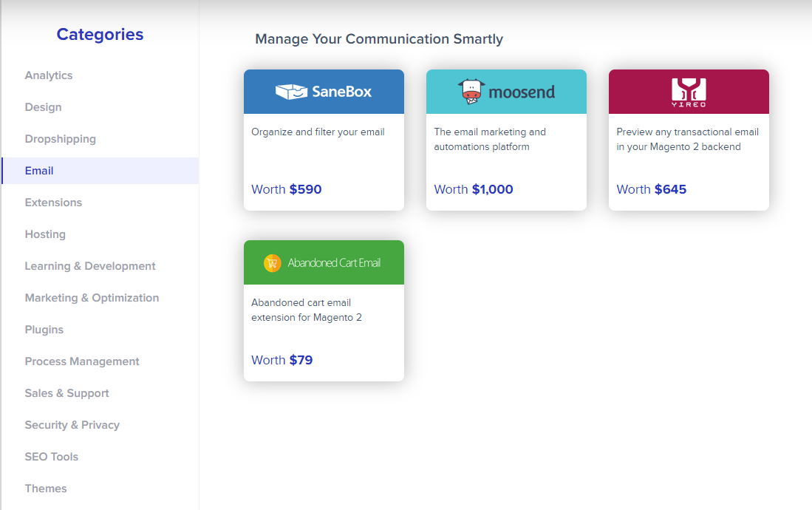Open Security & Privacy category
The height and width of the screenshot is (510, 812).
point(72,425)
